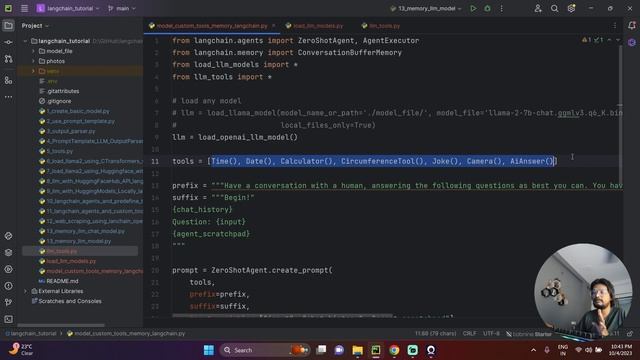The image size is (640, 360).
Task: Open the Project tool window icon
Action: click(x=8, y=26)
